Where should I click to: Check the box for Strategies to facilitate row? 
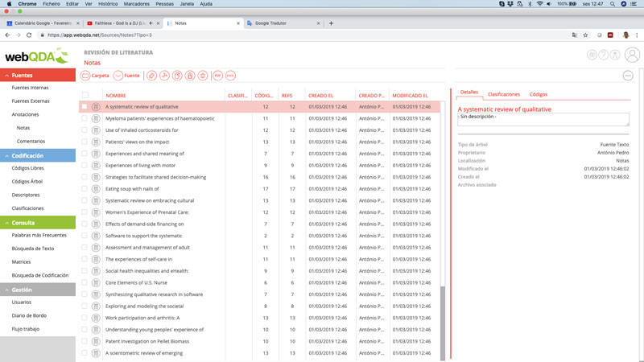click(85, 177)
